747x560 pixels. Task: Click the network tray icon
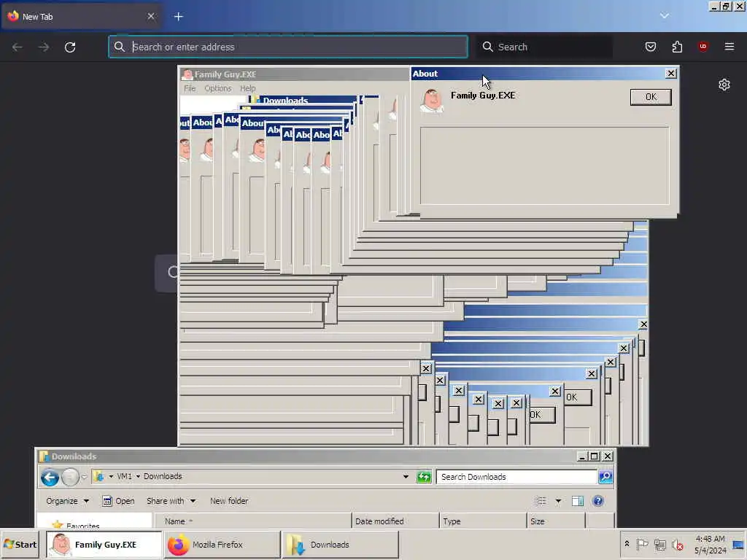click(x=659, y=545)
